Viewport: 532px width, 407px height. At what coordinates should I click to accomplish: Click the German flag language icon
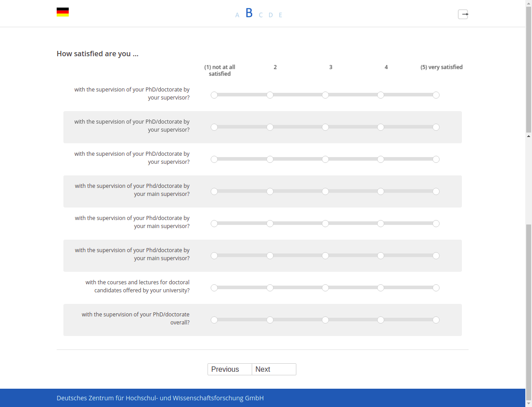(x=63, y=12)
